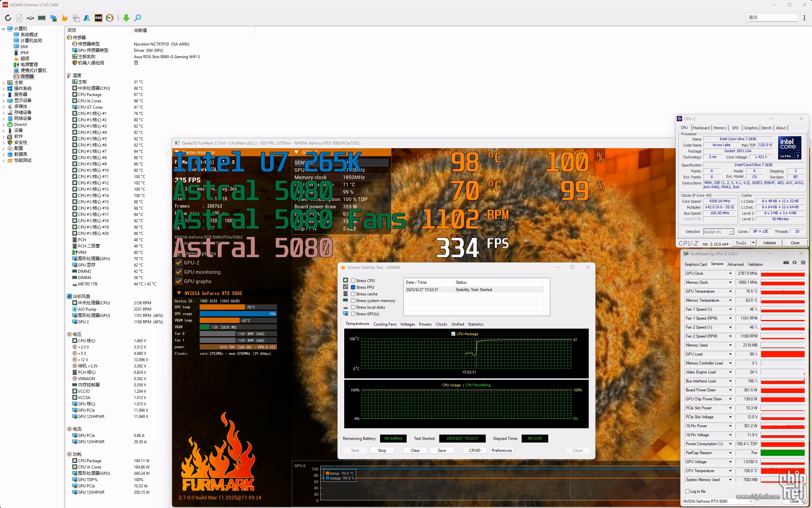This screenshot has width=812, height=508.
Task: Select 传感器 gauge item in tree
Action: (24, 76)
